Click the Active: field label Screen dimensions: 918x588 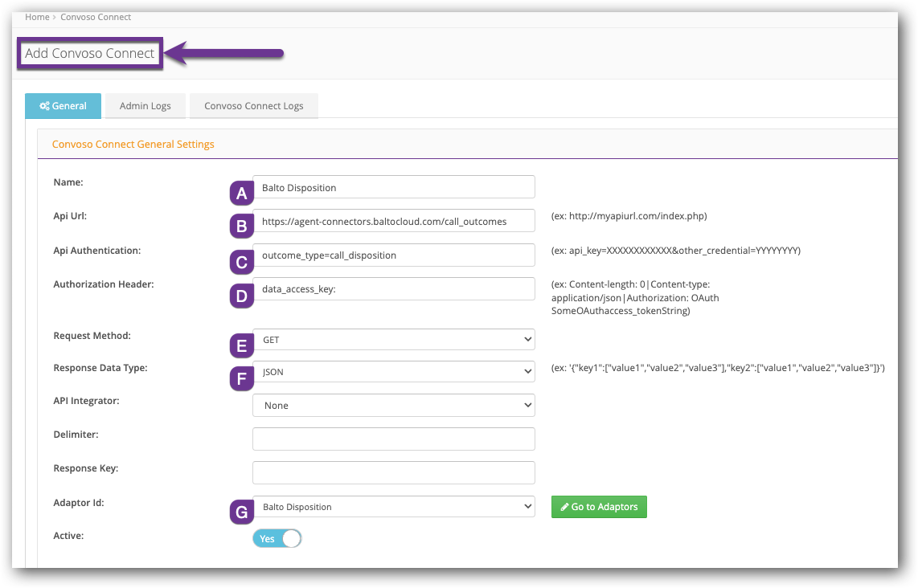point(68,535)
